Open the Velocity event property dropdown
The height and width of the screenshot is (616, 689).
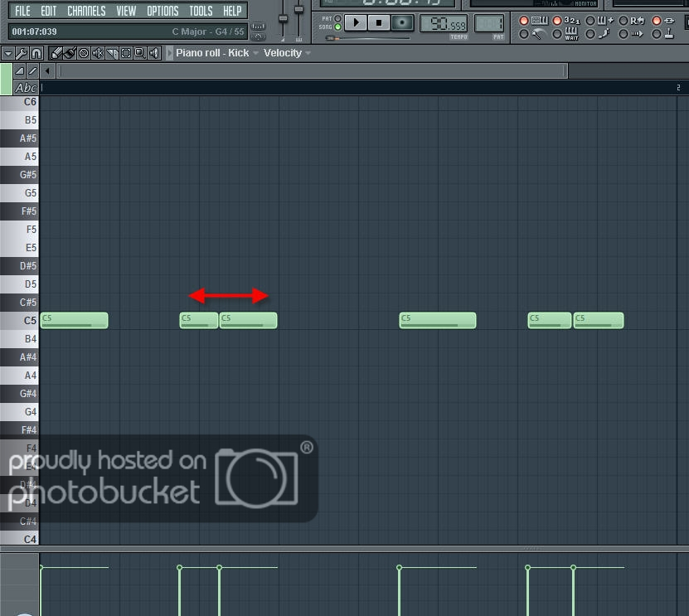(287, 53)
